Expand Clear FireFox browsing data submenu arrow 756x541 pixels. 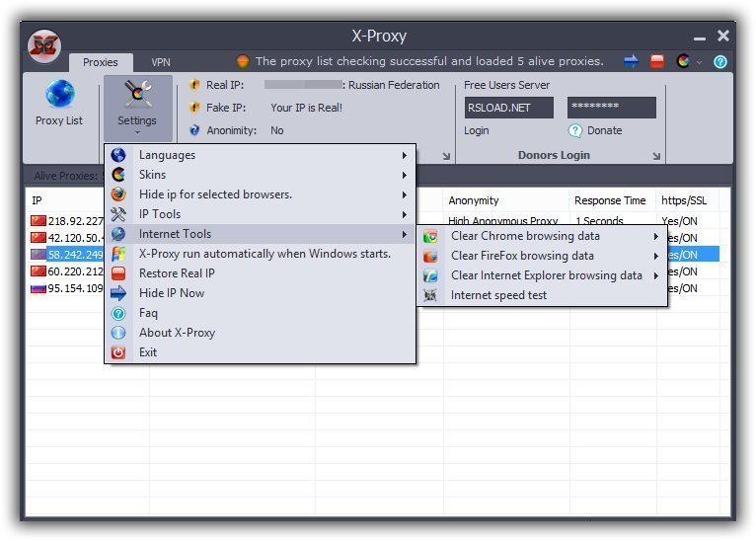(656, 256)
